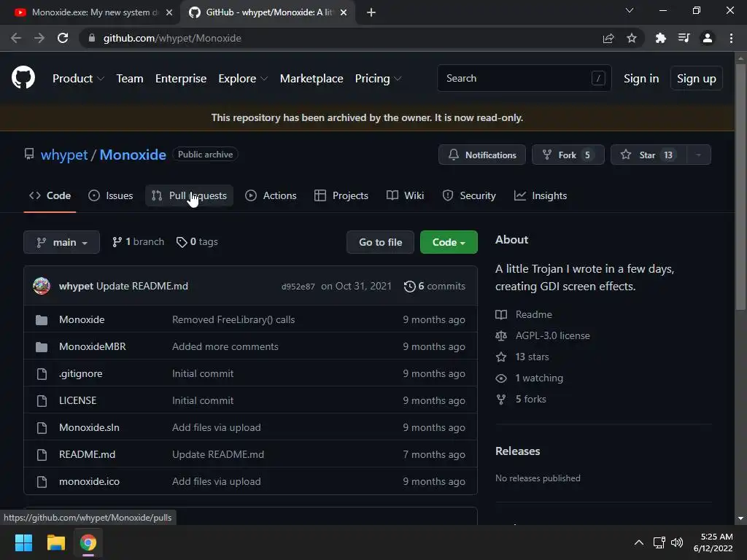Open the Wiki tab
Screen dimensions: 747x560
(406, 195)
